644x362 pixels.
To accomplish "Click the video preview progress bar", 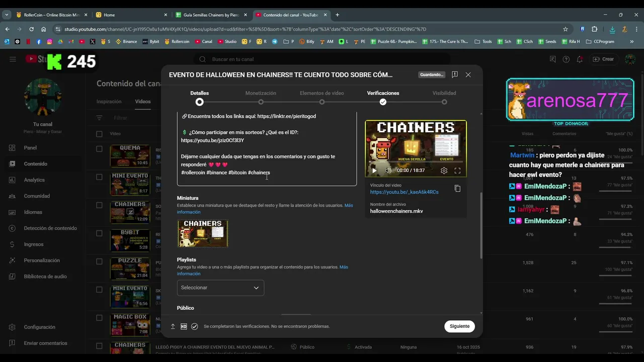I will pyautogui.click(x=416, y=162).
